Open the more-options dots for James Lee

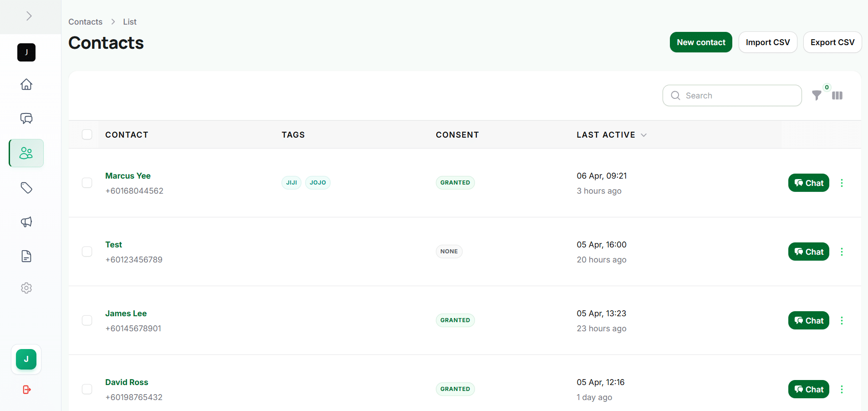coord(842,320)
